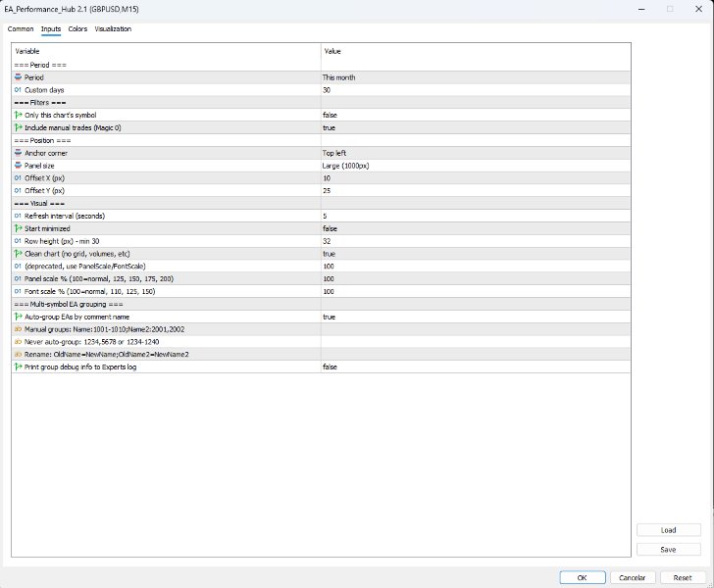
Task: Select the Inputs tab
Action: point(51,28)
